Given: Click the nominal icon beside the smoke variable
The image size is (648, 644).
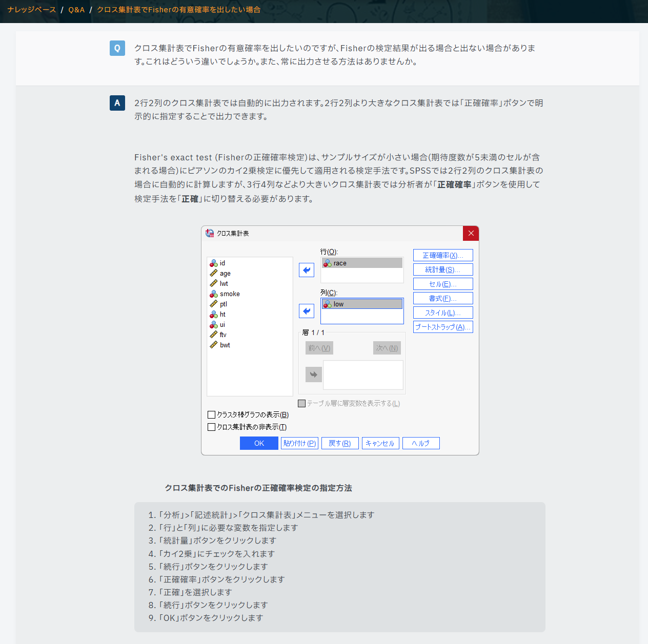Looking at the screenshot, I should point(214,294).
